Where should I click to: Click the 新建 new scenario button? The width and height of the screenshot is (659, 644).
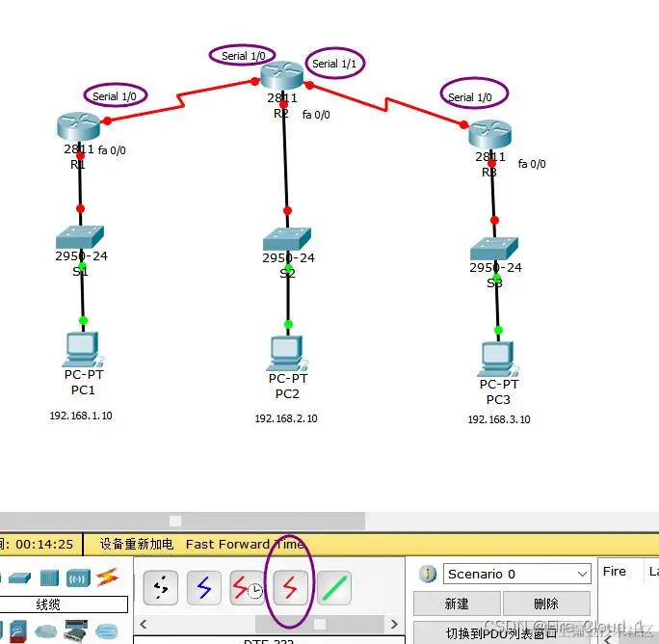457,604
